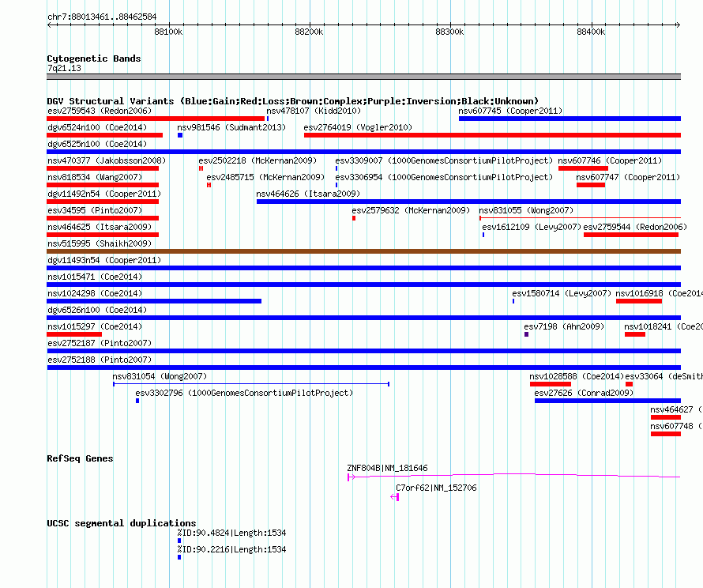Screen dimensions: 703x588
Task: Click esv34595 (Pinto2007) label
Action: tap(95, 210)
